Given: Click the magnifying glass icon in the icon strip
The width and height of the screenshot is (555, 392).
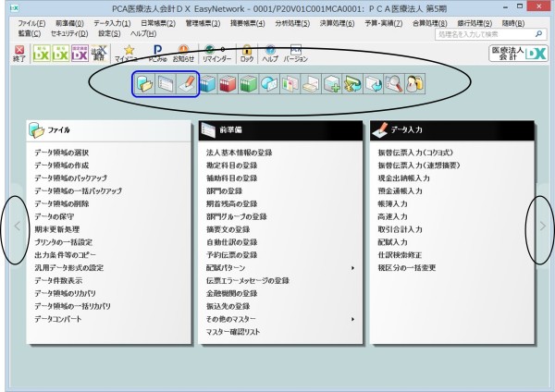Looking at the screenshot, I should tap(394, 84).
